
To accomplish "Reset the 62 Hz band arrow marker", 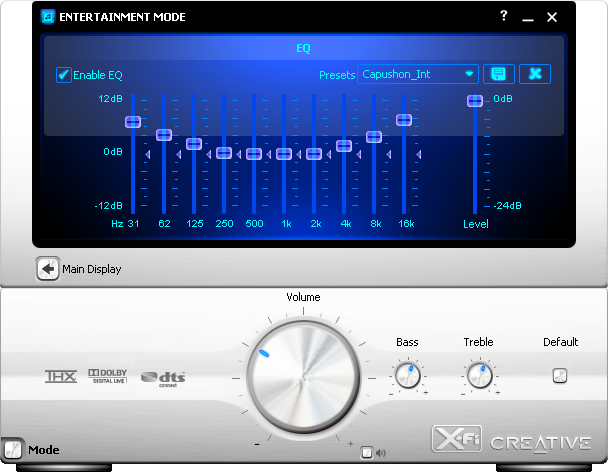I will tap(178, 155).
